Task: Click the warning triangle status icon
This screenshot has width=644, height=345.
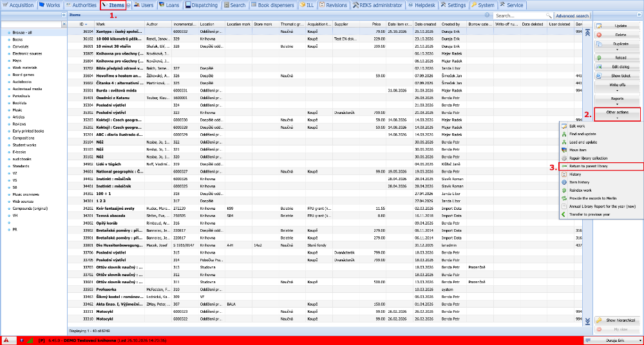Action: pyautogui.click(x=6, y=340)
